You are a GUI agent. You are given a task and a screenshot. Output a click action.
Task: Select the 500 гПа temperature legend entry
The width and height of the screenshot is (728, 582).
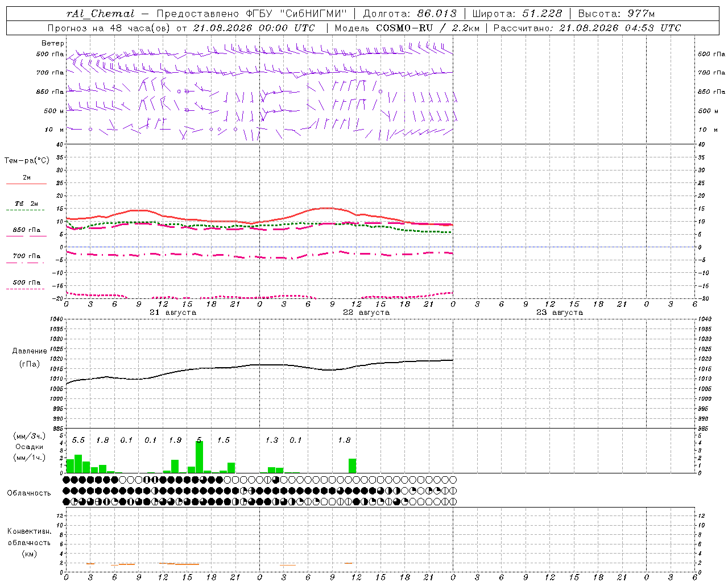point(26,285)
